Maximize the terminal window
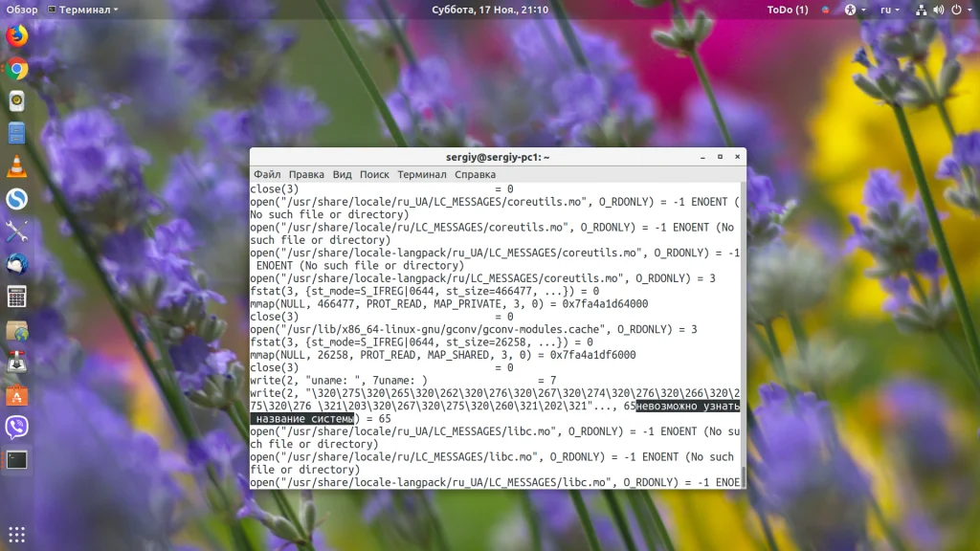Image resolution: width=980 pixels, height=551 pixels. (720, 157)
